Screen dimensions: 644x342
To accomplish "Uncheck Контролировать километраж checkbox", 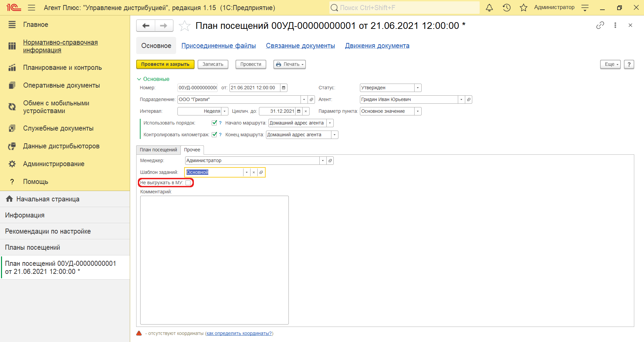I will [x=214, y=135].
